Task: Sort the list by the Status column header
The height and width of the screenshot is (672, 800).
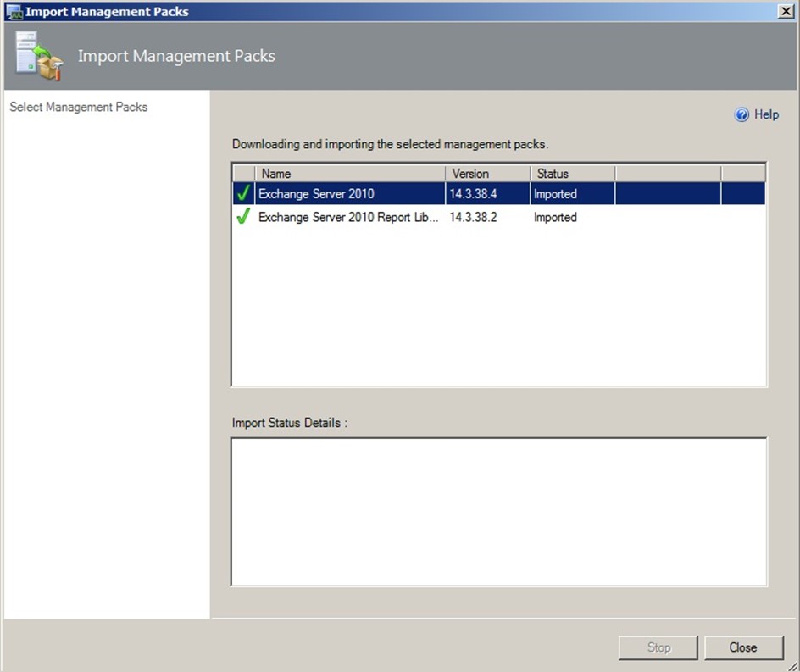Action: 572,174
